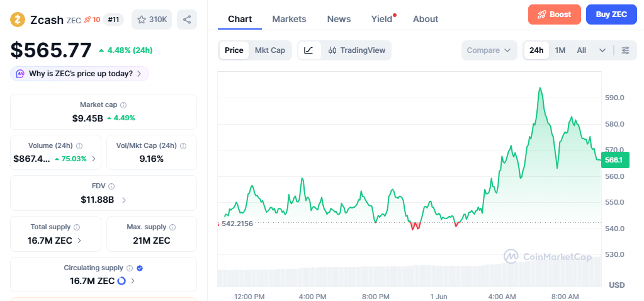This screenshot has height=301, width=644.
Task: Open 'Why is ZEC's price up today?'
Action: (80, 74)
